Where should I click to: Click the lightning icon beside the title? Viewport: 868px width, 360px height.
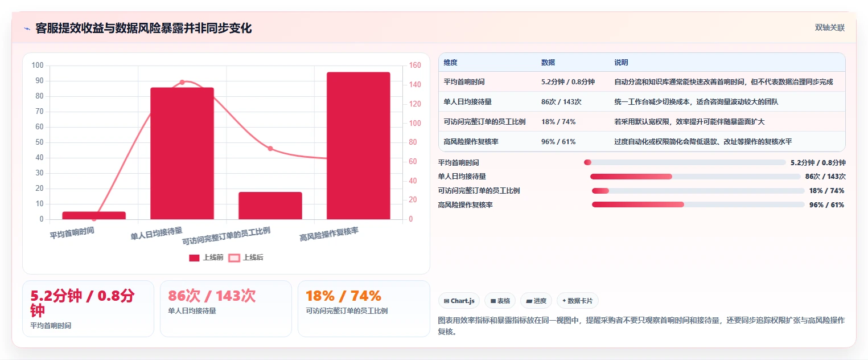pyautogui.click(x=27, y=28)
